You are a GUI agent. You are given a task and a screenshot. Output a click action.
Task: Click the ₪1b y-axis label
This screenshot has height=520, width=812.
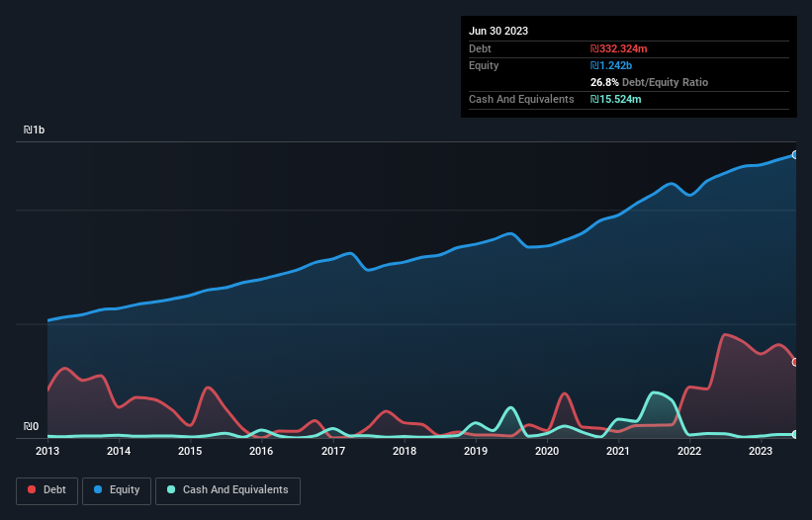tap(34, 130)
